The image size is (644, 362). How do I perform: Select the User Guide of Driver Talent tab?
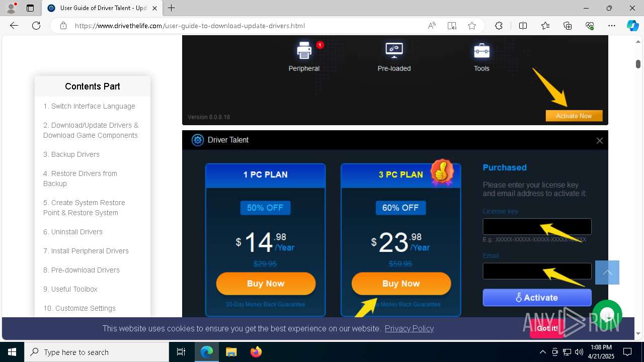tap(103, 8)
